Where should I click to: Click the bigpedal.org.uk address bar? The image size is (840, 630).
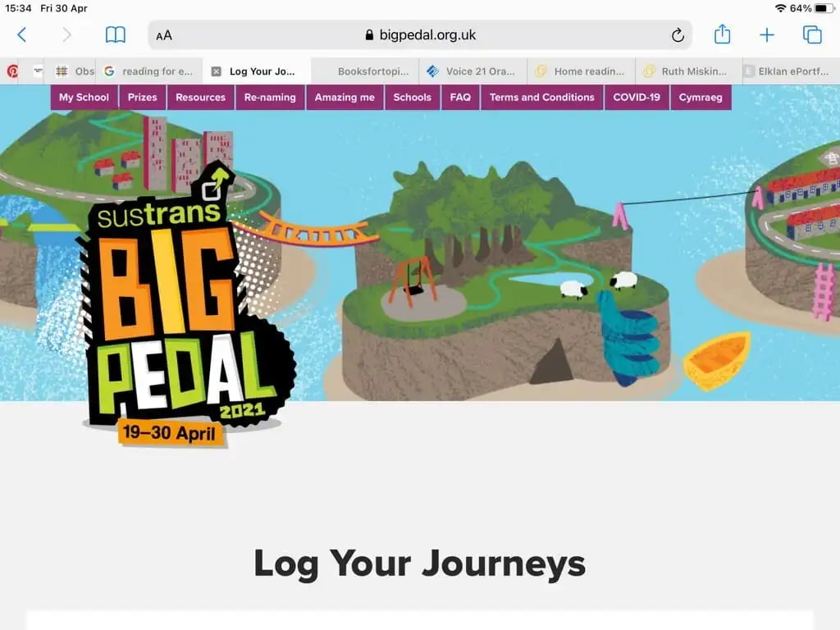coord(420,34)
